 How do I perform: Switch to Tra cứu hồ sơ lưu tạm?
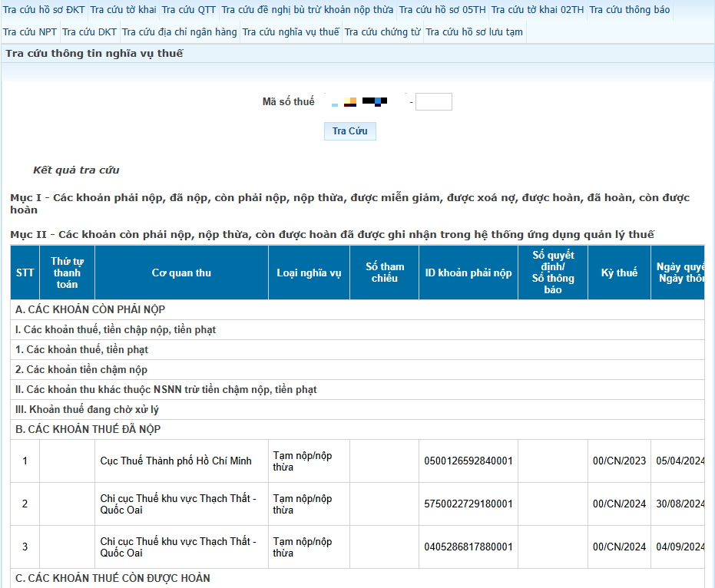[x=474, y=32]
